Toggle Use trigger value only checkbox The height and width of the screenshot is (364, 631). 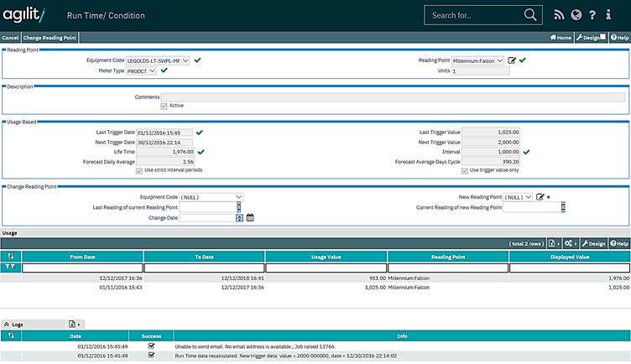point(465,170)
